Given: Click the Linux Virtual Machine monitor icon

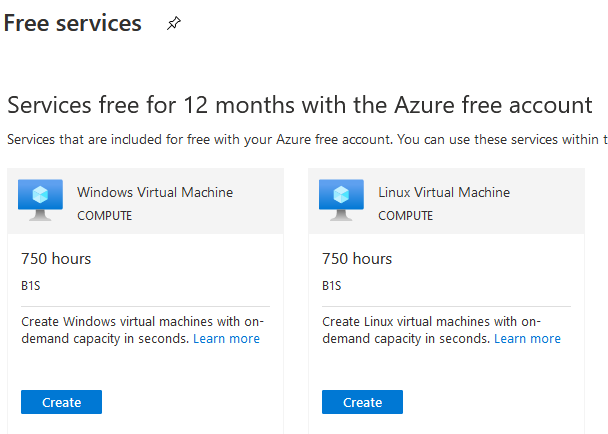Looking at the screenshot, I should (341, 200).
